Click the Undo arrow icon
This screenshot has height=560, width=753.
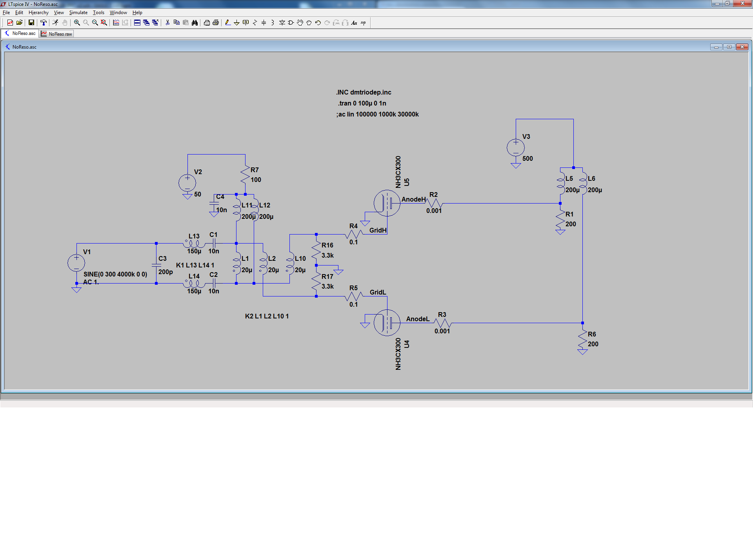click(318, 23)
